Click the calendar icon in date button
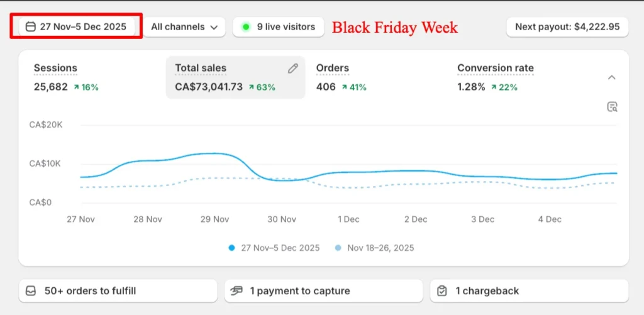644x315 pixels. pyautogui.click(x=30, y=26)
